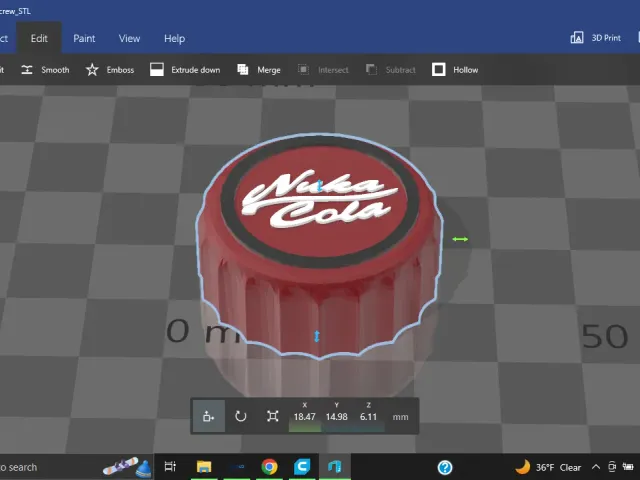The width and height of the screenshot is (640, 480).
Task: Choose the Extrude down tool
Action: (185, 70)
